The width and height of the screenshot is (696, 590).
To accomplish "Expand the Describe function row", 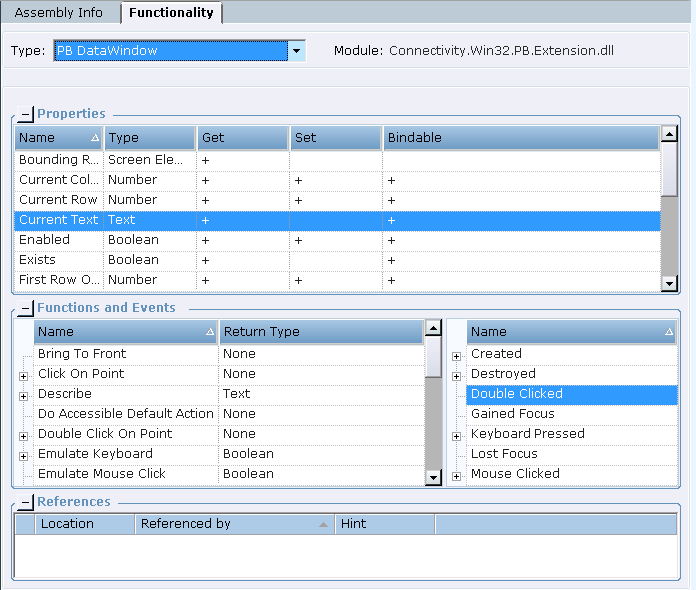I will [x=24, y=396].
